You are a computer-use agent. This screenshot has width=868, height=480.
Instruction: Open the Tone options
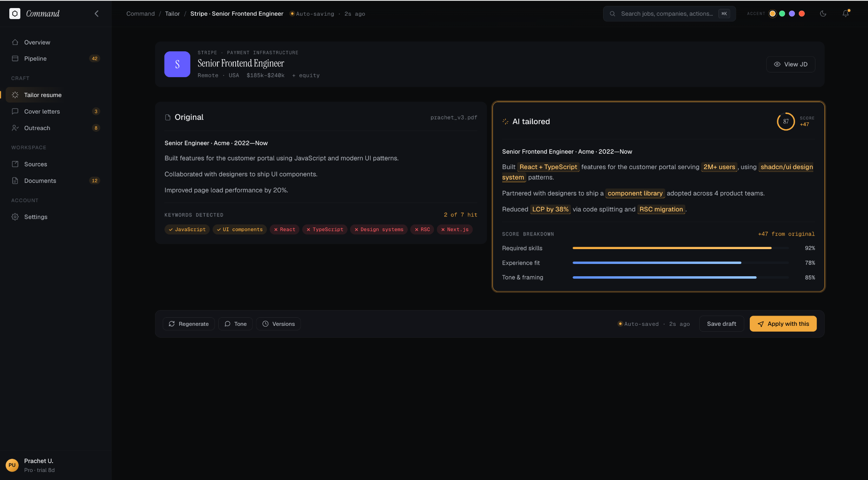point(235,324)
